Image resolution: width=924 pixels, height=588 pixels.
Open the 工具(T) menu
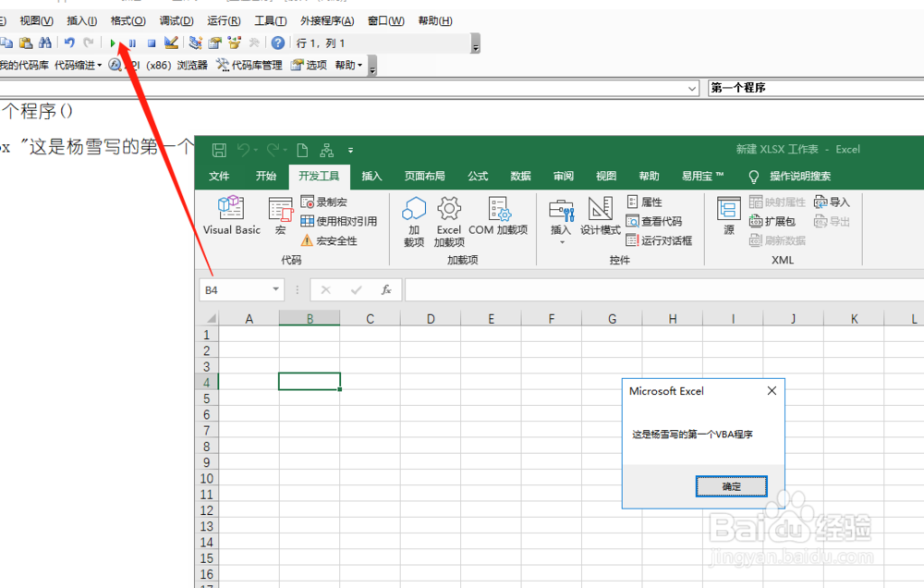(x=271, y=20)
